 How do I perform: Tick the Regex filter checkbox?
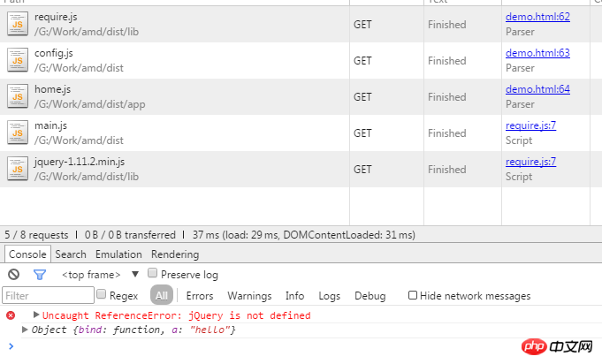click(x=102, y=295)
